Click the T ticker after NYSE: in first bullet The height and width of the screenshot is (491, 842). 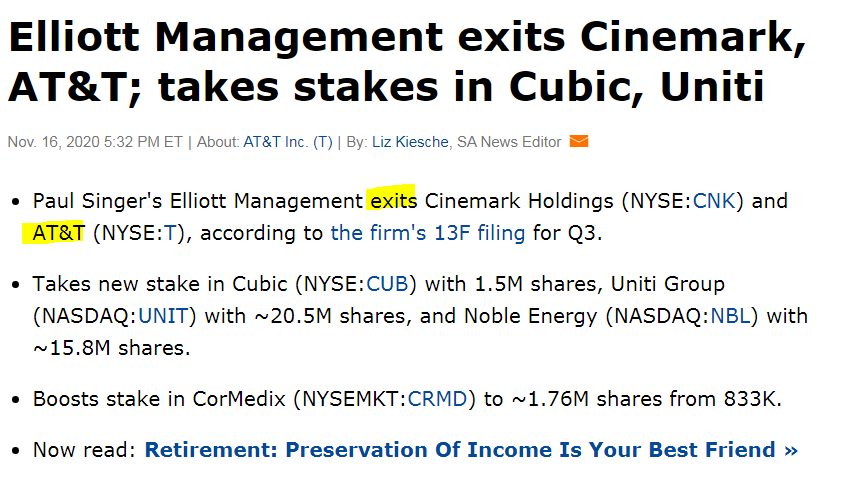coord(170,234)
